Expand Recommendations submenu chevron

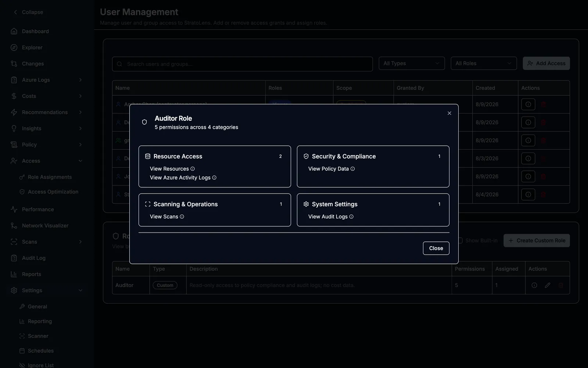(x=80, y=112)
